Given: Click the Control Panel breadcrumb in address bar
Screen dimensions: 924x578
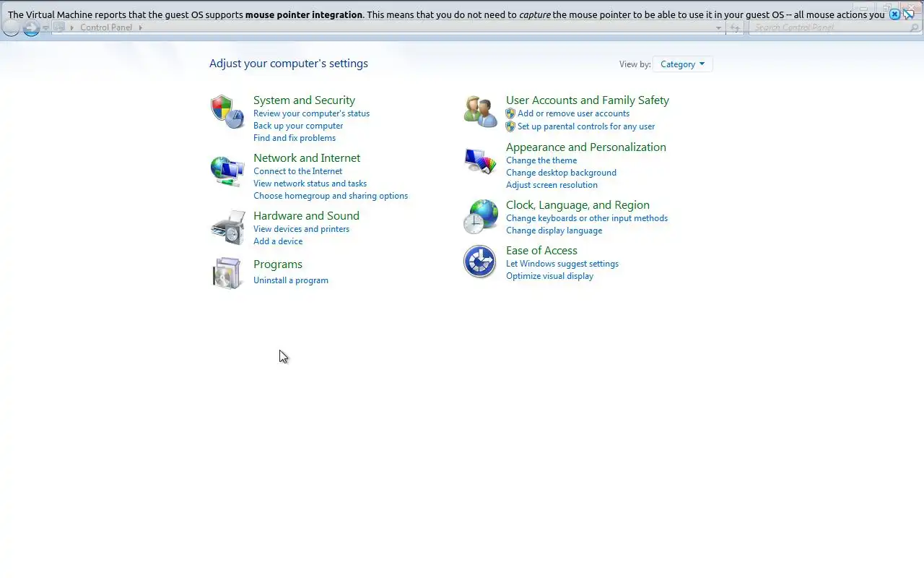Looking at the screenshot, I should pos(106,27).
